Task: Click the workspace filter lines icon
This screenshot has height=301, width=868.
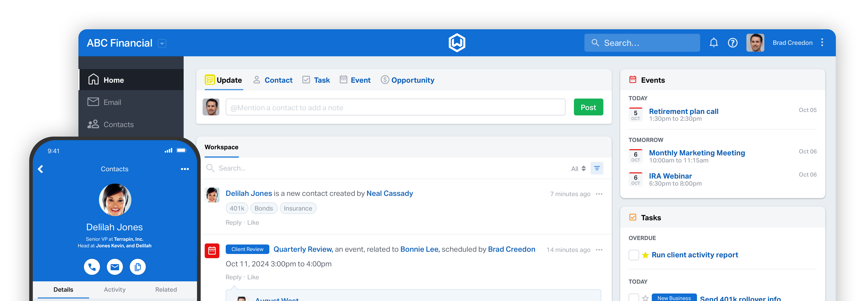Action: point(597,168)
